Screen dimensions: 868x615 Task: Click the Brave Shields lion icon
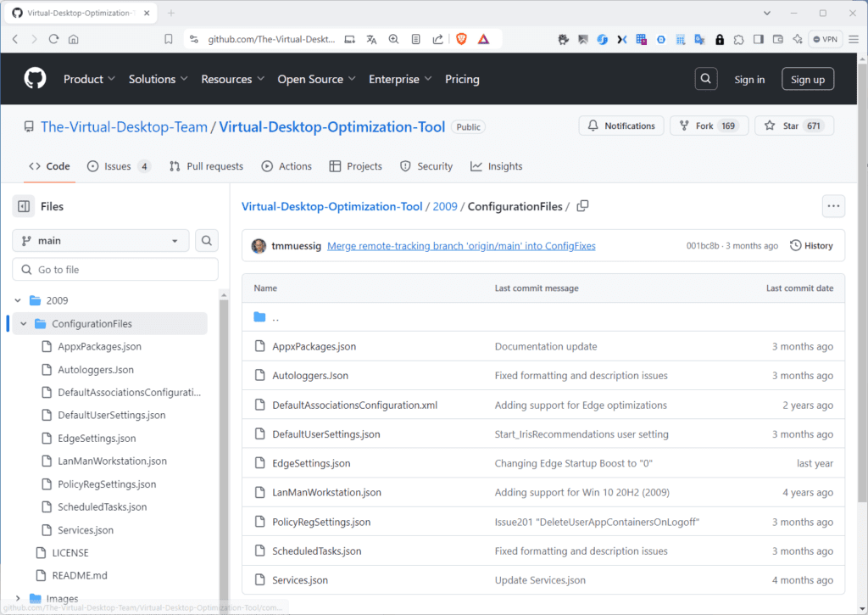click(461, 39)
